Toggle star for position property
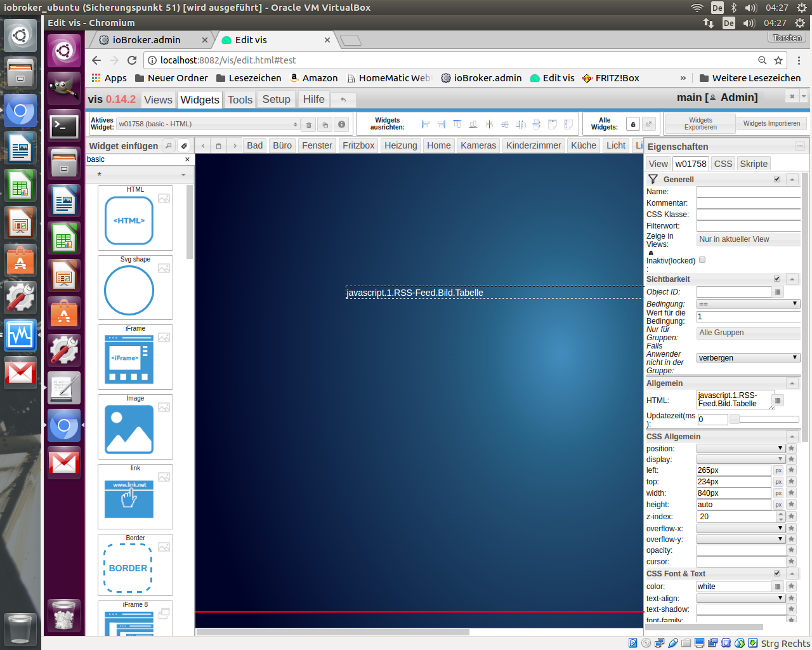This screenshot has height=650, width=812. 791,448
